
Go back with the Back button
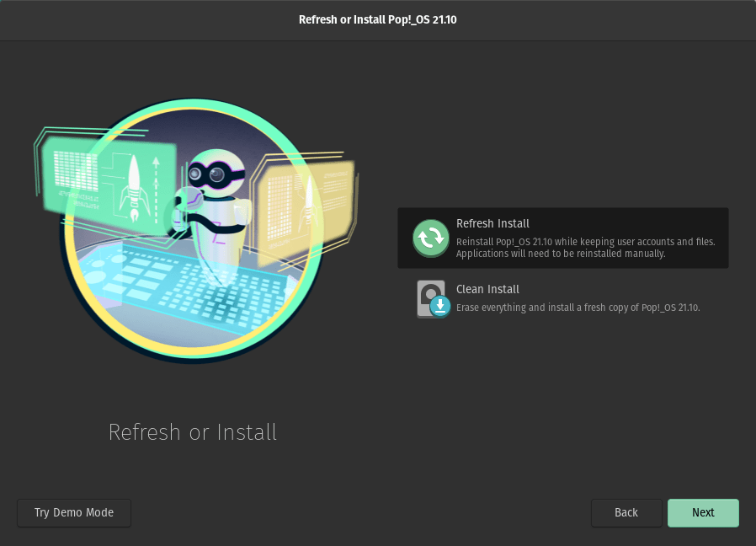[626, 512]
